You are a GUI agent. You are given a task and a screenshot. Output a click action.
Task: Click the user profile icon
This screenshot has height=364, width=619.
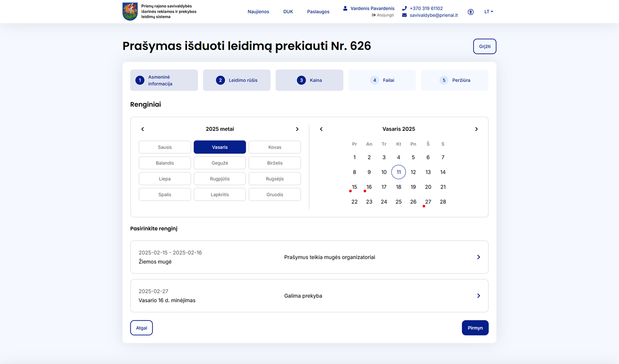coord(345,8)
